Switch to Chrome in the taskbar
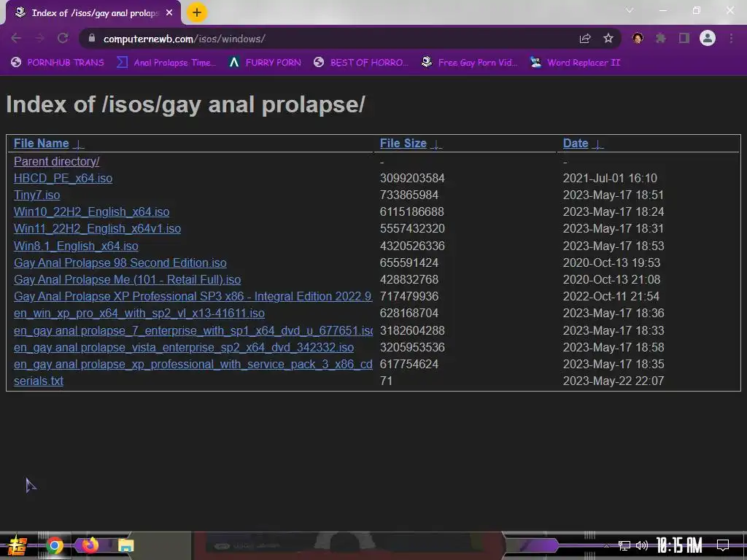Screen dimensions: 747x560 [54, 545]
